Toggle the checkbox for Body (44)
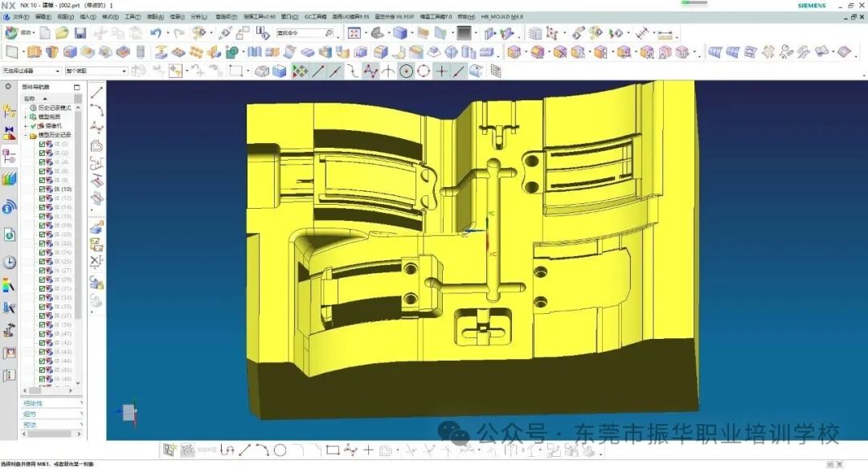Viewport: 868px width, 469px height. 42,361
